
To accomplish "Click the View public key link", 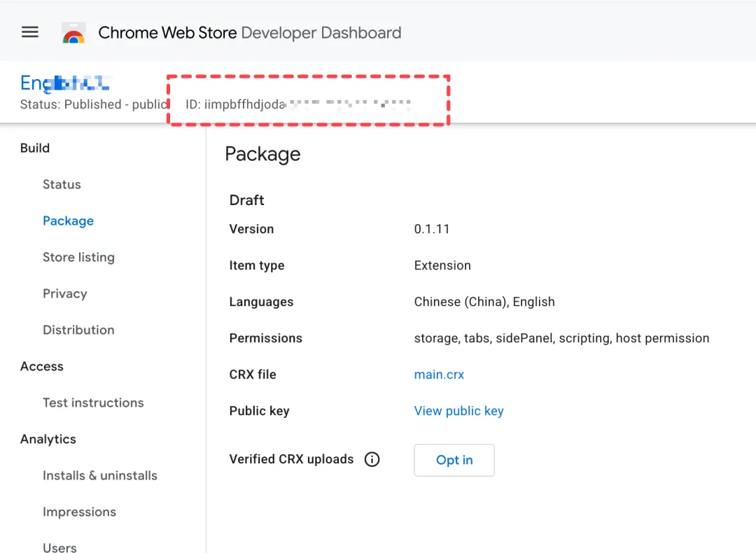I will pyautogui.click(x=458, y=411).
